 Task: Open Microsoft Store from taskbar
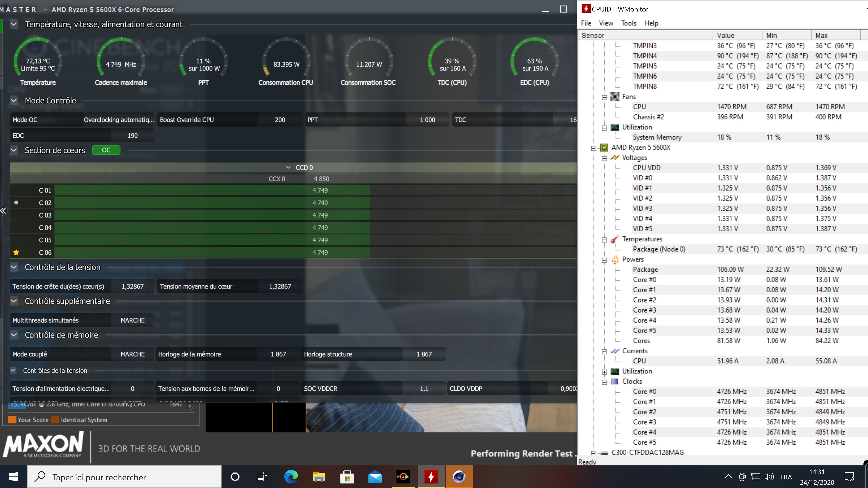(347, 476)
